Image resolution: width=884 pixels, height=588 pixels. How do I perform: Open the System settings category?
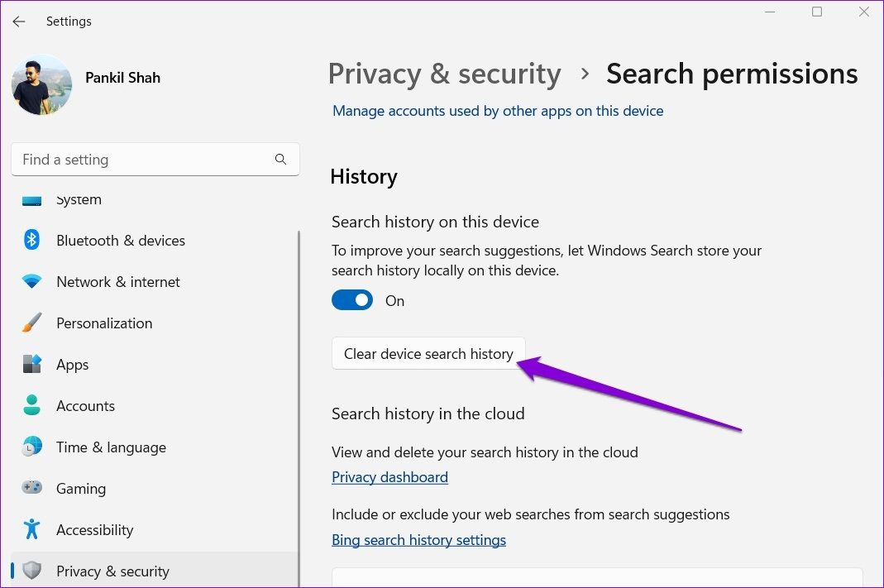(x=79, y=200)
